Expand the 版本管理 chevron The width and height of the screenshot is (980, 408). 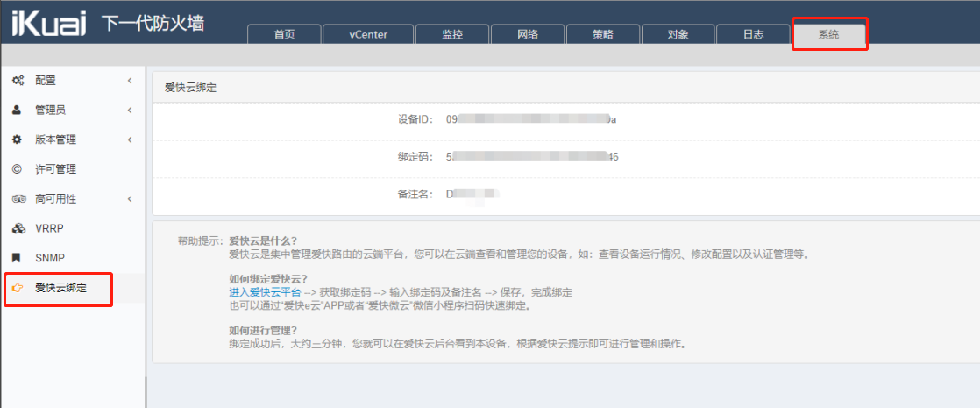pyautogui.click(x=130, y=140)
